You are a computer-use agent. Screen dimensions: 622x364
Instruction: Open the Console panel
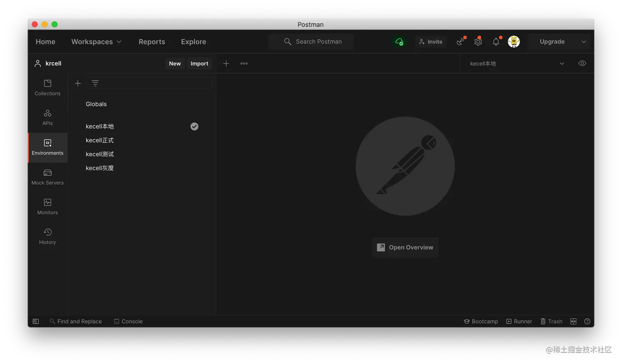pyautogui.click(x=128, y=321)
